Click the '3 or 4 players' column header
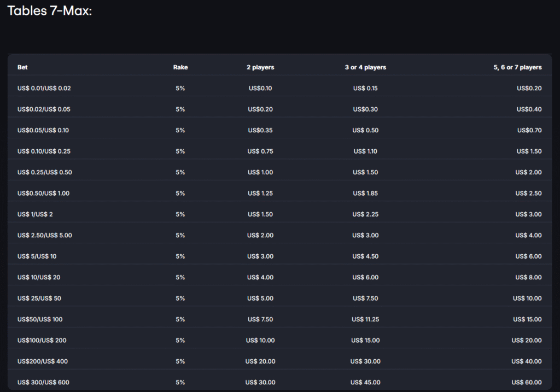 [365, 67]
